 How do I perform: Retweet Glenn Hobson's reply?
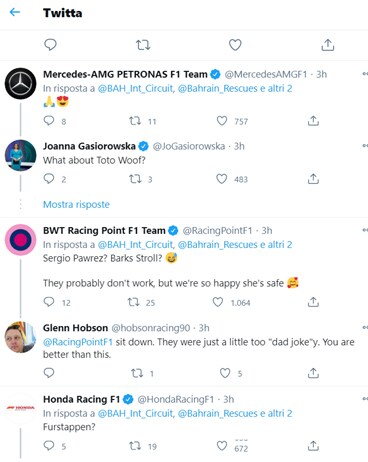pyautogui.click(x=137, y=373)
